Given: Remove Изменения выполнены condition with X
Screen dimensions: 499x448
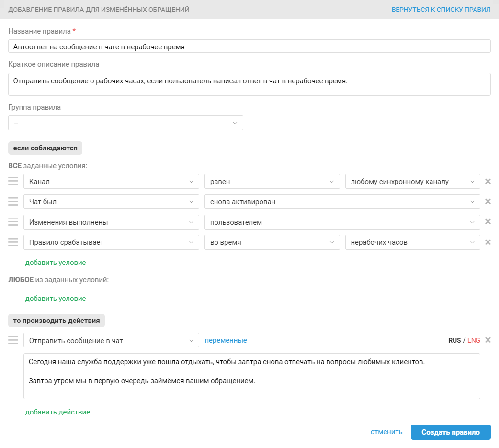Looking at the screenshot, I should coord(488,222).
